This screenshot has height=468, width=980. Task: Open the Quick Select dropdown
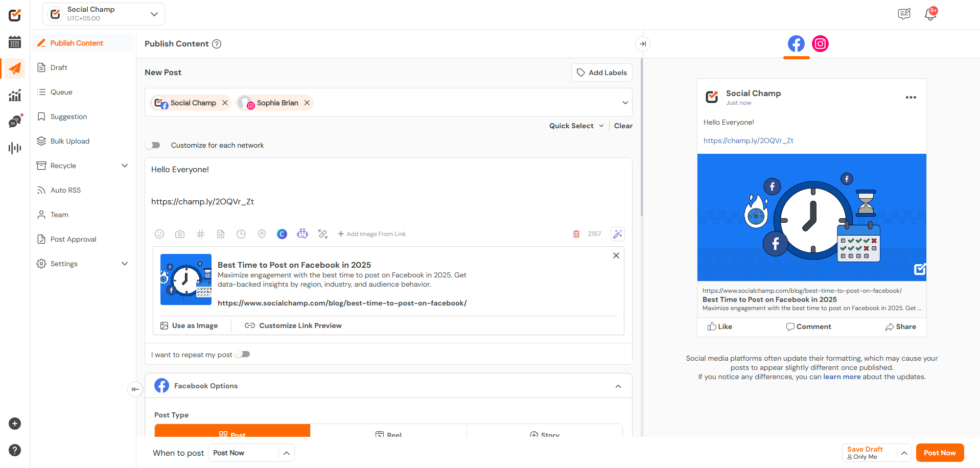pyautogui.click(x=576, y=126)
